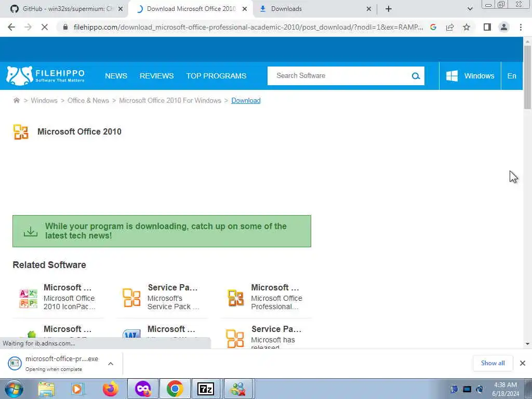Go back using the browser back arrow
This screenshot has width=532, height=399.
click(11, 27)
